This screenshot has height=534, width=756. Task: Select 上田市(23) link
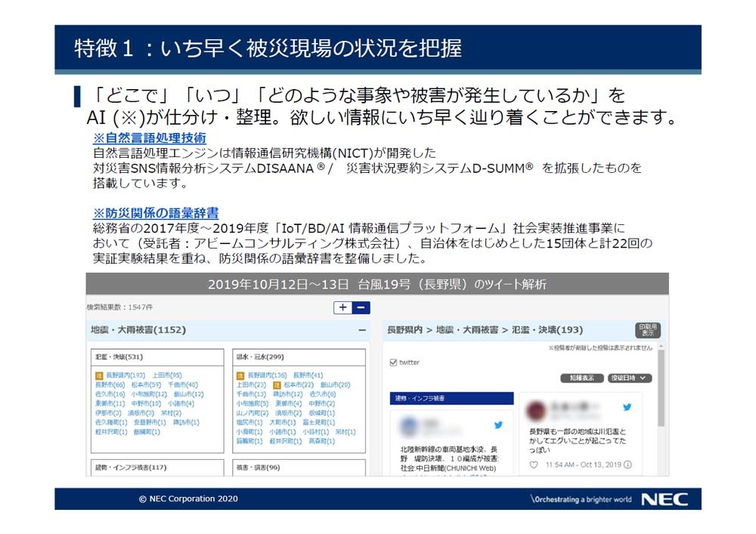(251, 384)
